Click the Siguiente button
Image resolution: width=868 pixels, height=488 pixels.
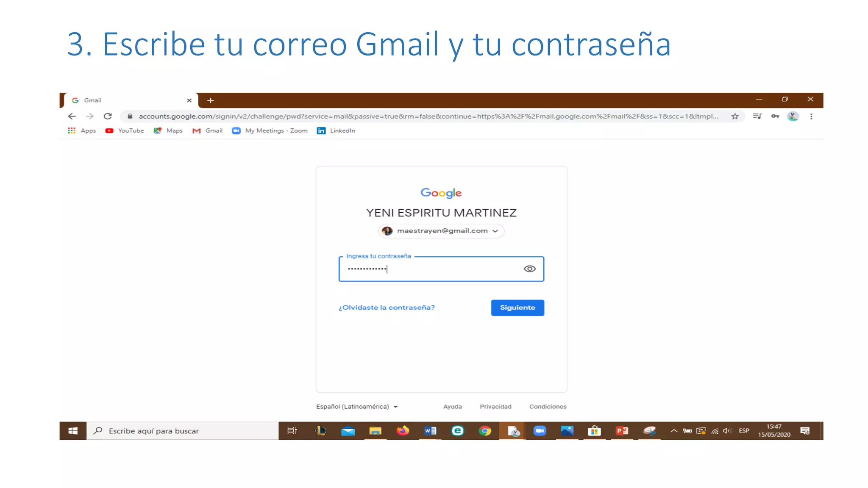tap(517, 308)
